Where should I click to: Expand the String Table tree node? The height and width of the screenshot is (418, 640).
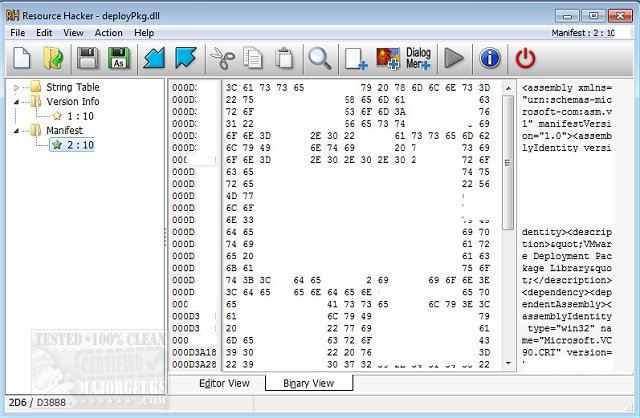coord(16,87)
